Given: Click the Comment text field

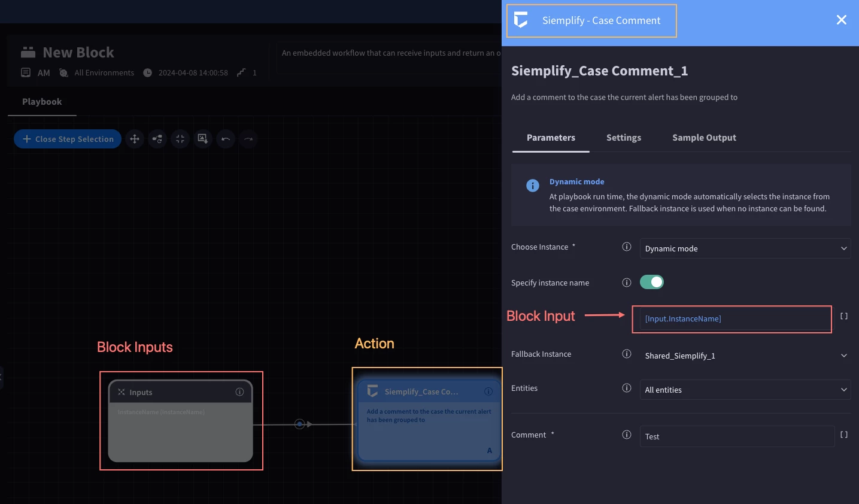Looking at the screenshot, I should click(737, 436).
